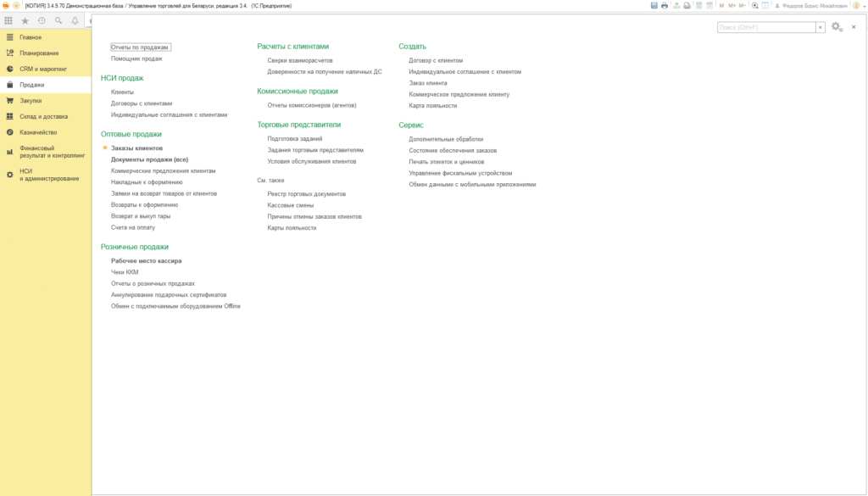Open Кассовые смены
The width and height of the screenshot is (868, 496).
click(x=291, y=205)
